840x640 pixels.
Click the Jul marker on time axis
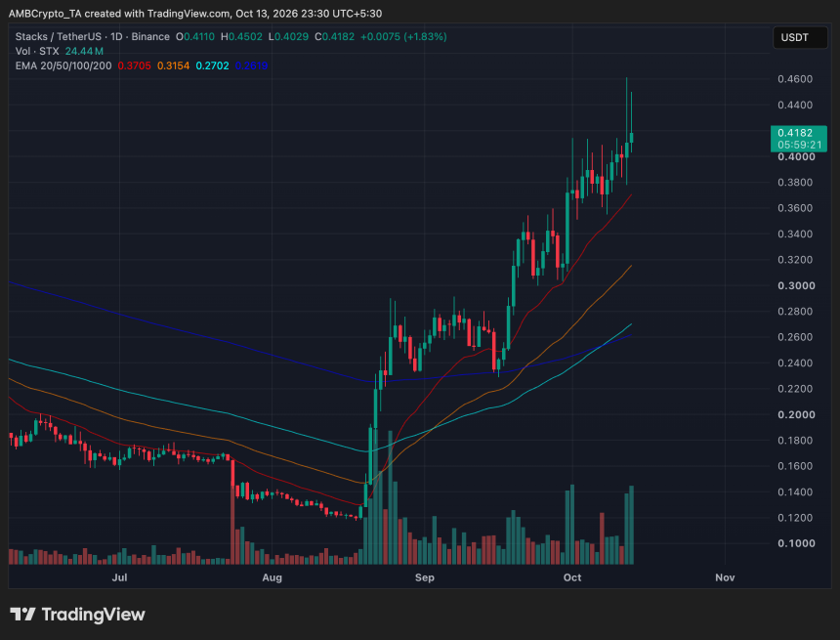click(x=119, y=577)
